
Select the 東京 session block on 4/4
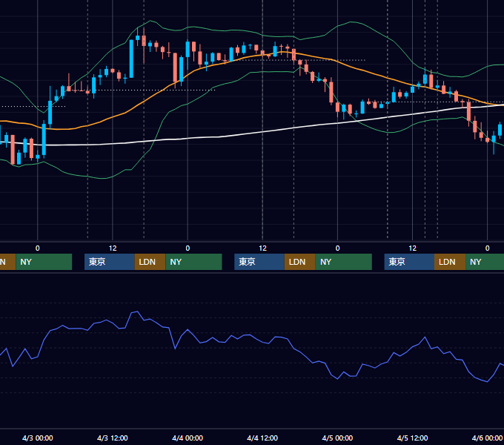[259, 262]
